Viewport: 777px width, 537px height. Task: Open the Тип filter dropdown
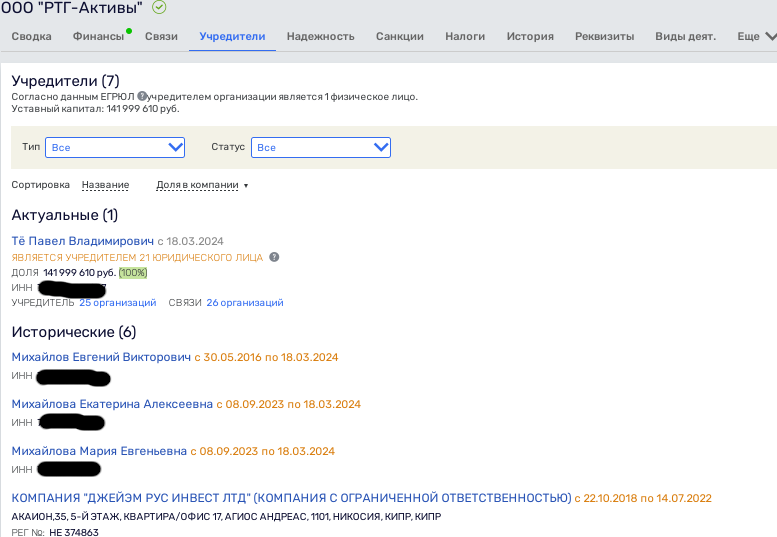point(115,147)
